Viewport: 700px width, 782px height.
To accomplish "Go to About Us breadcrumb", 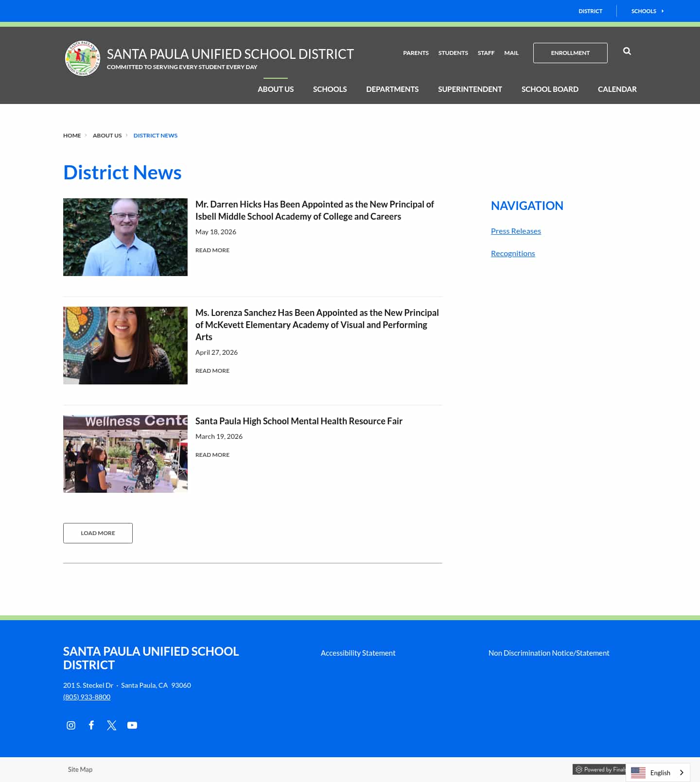I will point(107,136).
